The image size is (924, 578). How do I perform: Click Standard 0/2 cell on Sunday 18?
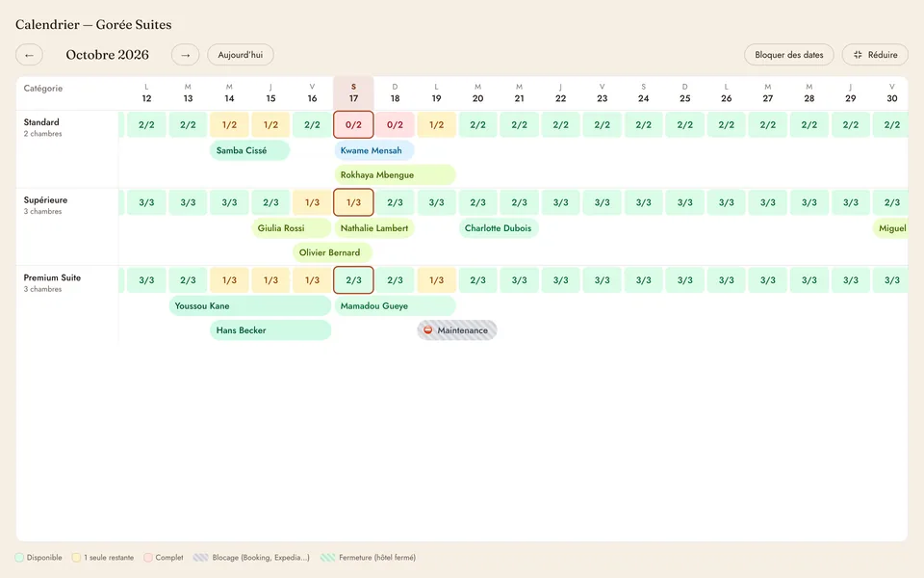[x=395, y=125]
